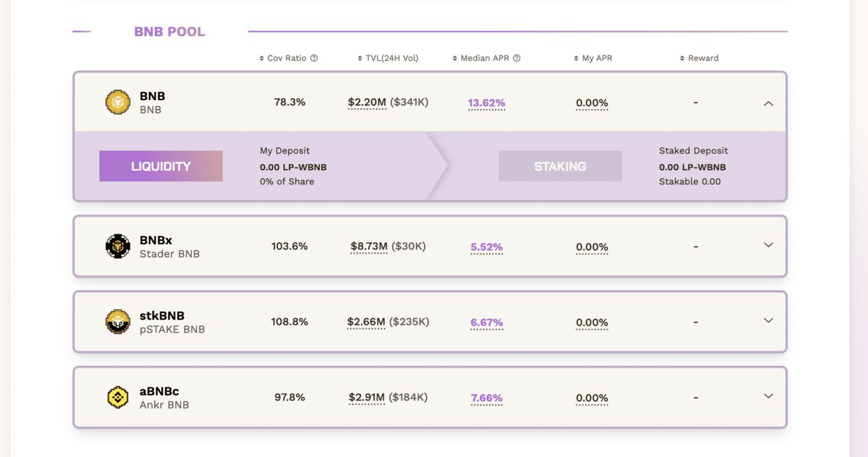Click the ($235K) 24H volume for stkBNB
The image size is (868, 457).
coord(409,322)
